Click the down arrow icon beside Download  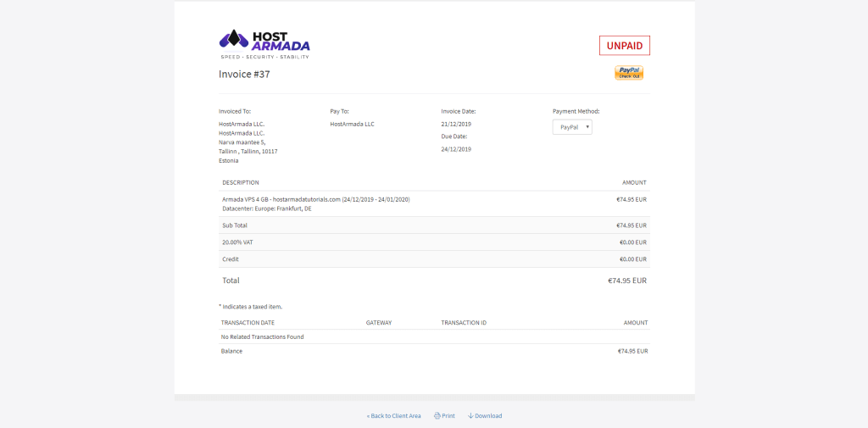pos(470,416)
